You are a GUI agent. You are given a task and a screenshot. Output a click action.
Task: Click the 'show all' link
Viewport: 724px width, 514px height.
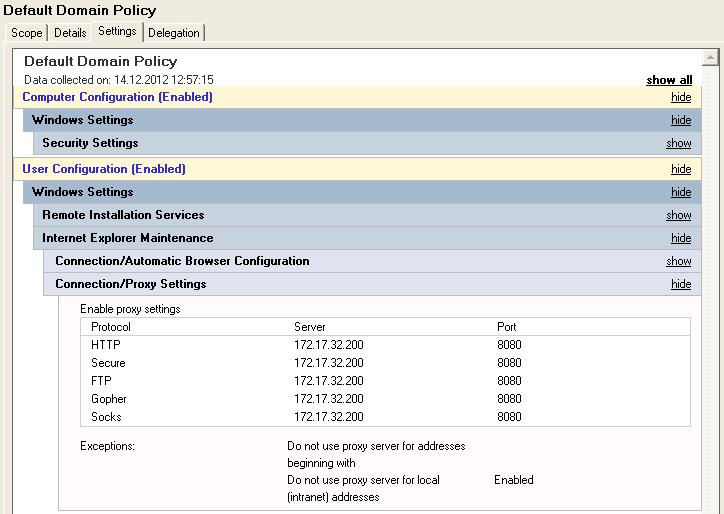tap(669, 80)
